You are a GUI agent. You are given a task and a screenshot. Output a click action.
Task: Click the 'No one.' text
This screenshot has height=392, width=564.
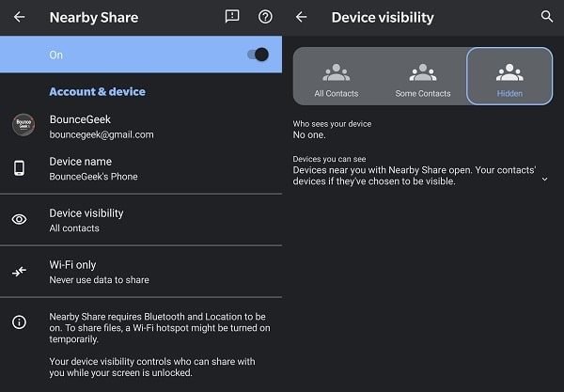pos(309,134)
